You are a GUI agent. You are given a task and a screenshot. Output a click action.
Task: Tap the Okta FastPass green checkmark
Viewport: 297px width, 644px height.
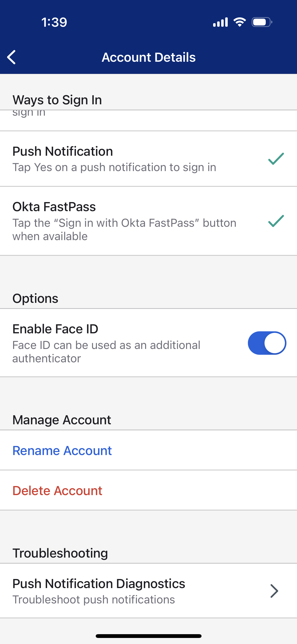tap(276, 221)
